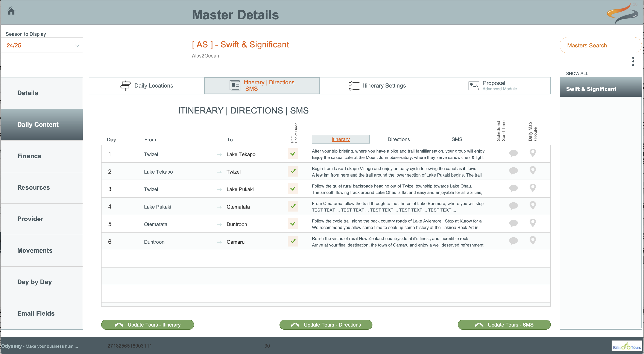Click arrow between Duntroon and Oamaru
The height and width of the screenshot is (354, 644).
219,242
